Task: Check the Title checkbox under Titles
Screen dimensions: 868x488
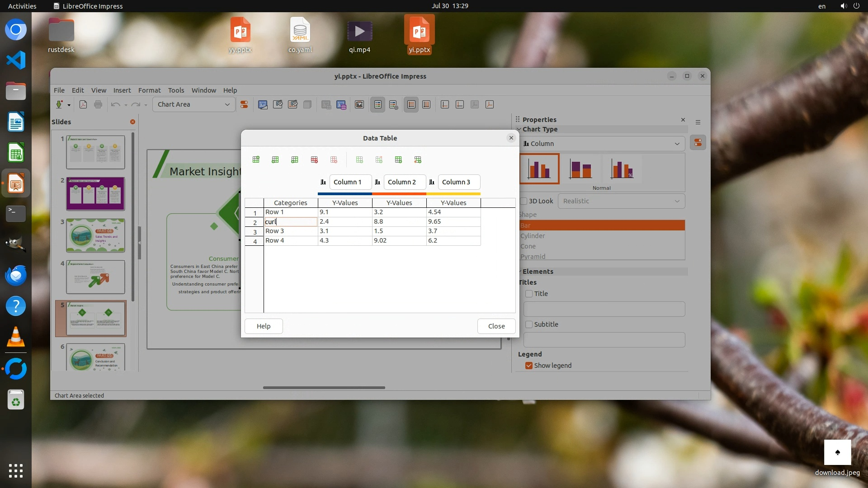Action: 529,294
